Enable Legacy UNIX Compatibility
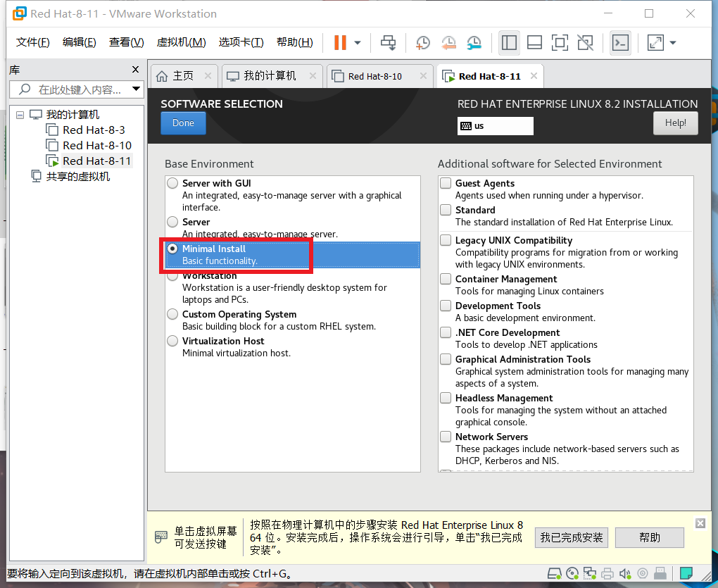 tap(446, 240)
